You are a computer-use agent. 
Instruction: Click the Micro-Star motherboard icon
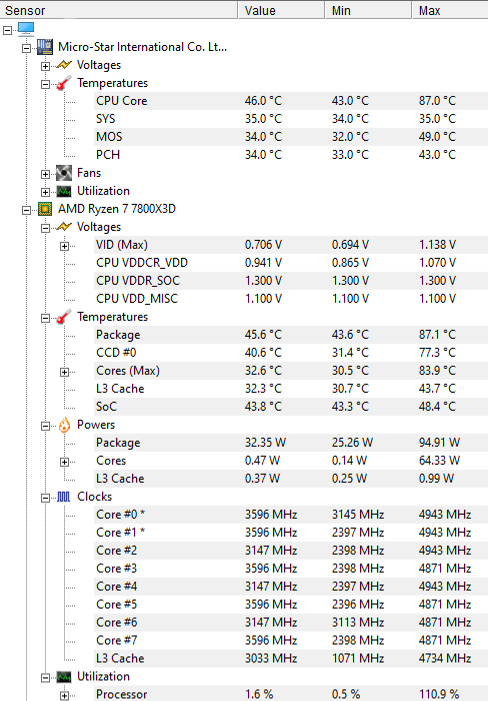point(45,47)
